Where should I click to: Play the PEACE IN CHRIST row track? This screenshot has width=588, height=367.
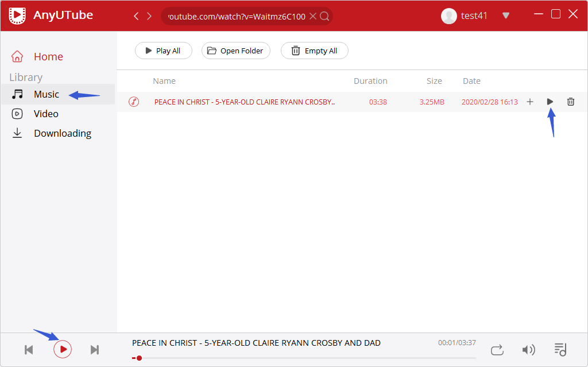tap(550, 102)
